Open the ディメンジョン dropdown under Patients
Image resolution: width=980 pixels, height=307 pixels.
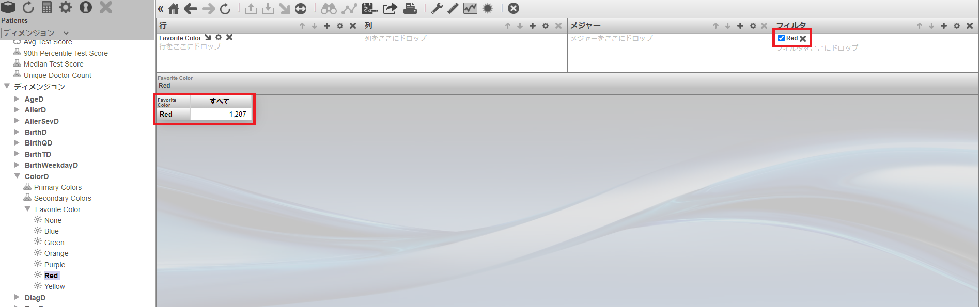[x=36, y=33]
